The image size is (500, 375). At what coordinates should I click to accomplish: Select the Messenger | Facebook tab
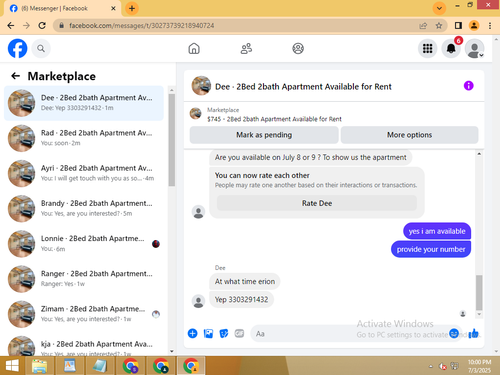point(63,9)
